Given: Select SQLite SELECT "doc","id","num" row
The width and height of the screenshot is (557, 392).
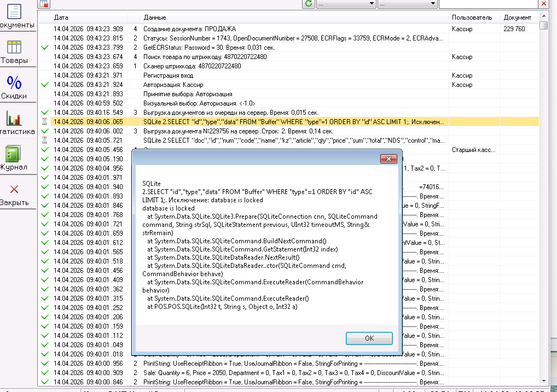Looking at the screenshot, I should 288,141.
